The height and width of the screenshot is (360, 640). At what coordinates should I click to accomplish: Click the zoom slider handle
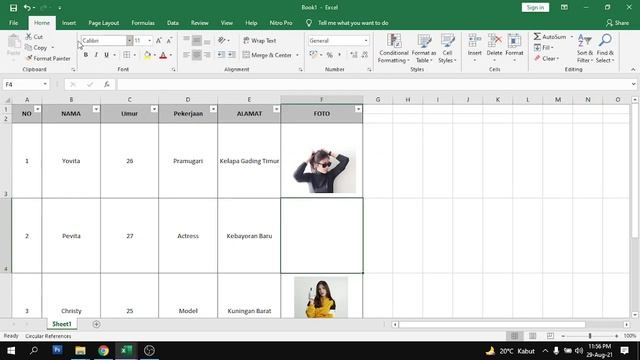click(590, 336)
